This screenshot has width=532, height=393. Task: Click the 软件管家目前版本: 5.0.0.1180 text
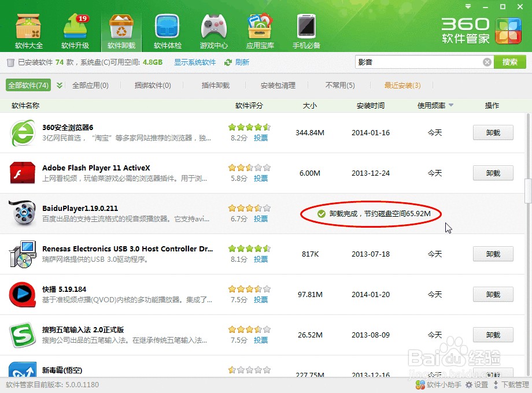coord(52,384)
